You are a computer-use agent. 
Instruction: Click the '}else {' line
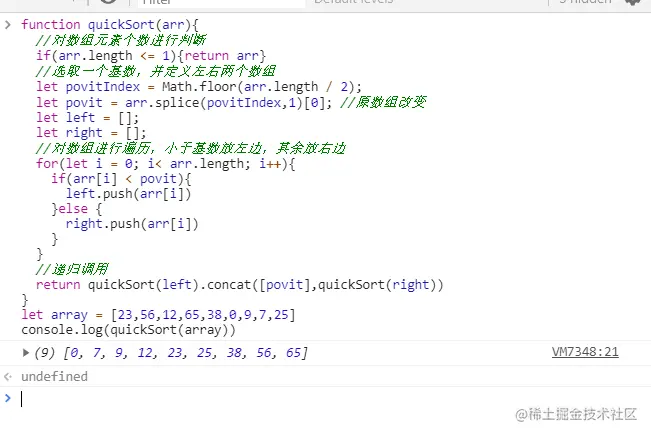coord(76,209)
